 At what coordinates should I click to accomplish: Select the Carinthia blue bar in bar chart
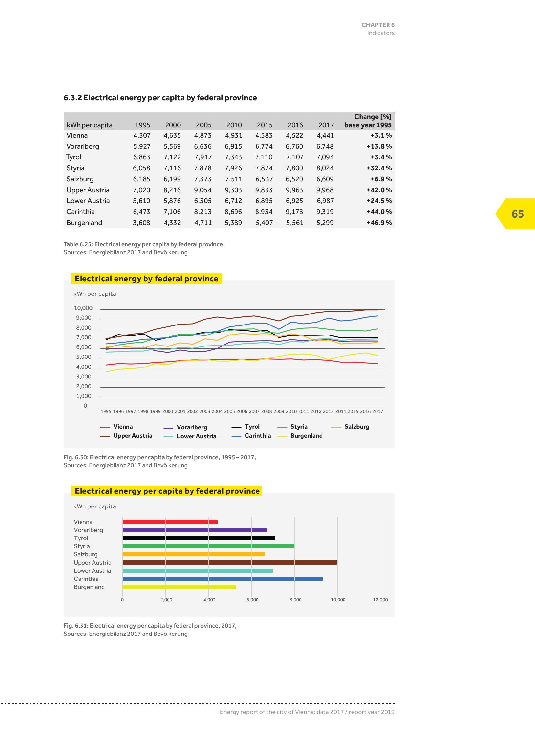click(x=222, y=579)
